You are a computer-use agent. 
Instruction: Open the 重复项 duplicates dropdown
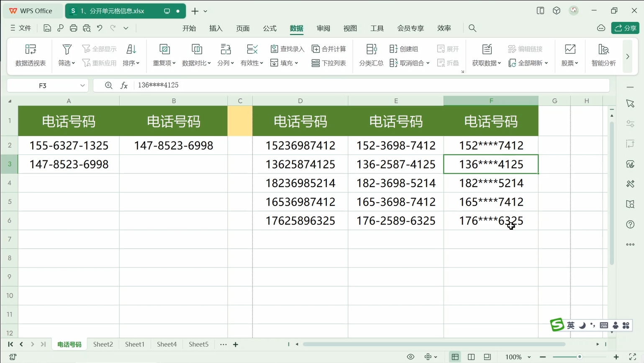click(x=164, y=55)
